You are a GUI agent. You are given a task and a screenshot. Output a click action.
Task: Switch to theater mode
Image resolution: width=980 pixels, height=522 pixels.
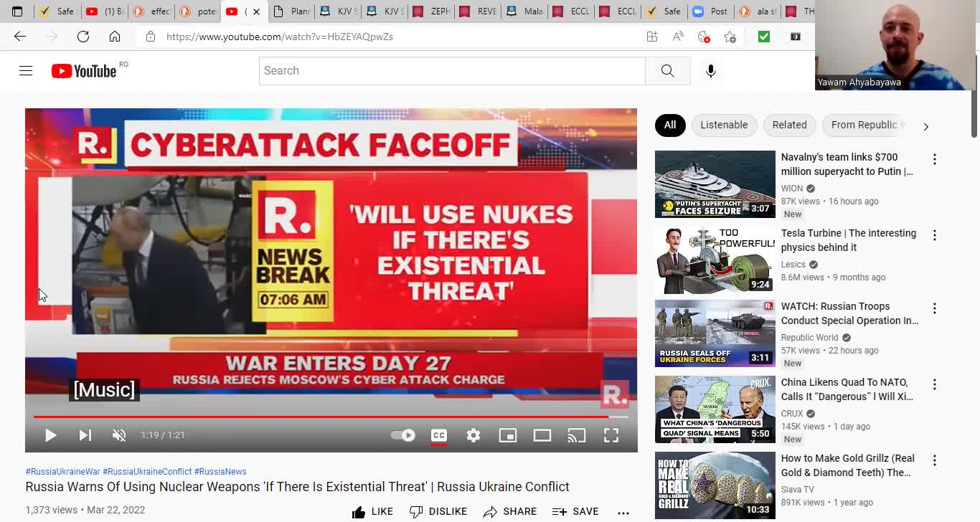pyautogui.click(x=542, y=435)
